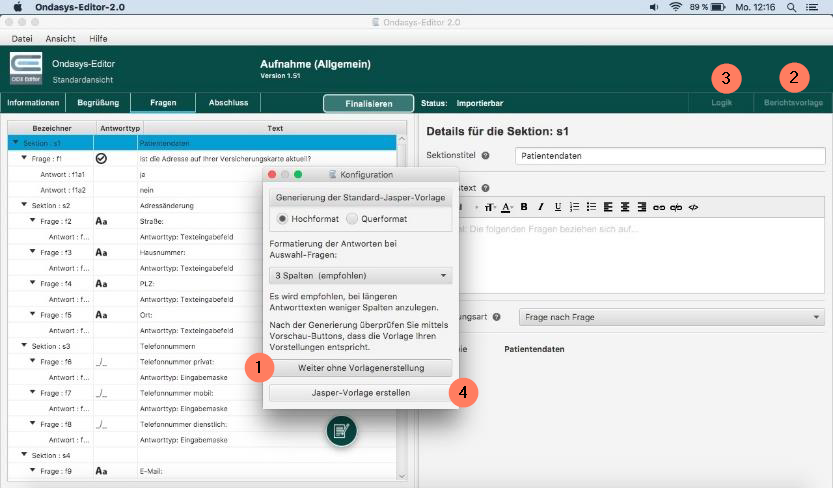The width and height of the screenshot is (834, 488).
Task: Open the text color picker in editor toolbar
Action: click(506, 208)
